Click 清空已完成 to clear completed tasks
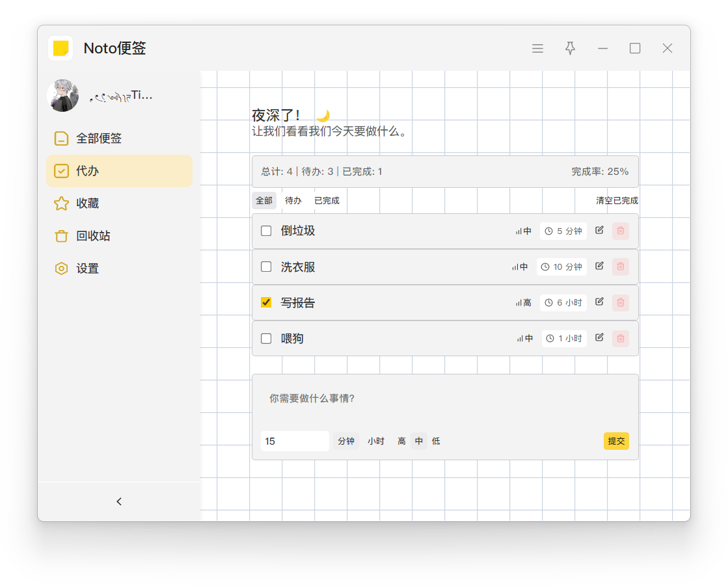The width and height of the screenshot is (728, 587). coord(617,201)
